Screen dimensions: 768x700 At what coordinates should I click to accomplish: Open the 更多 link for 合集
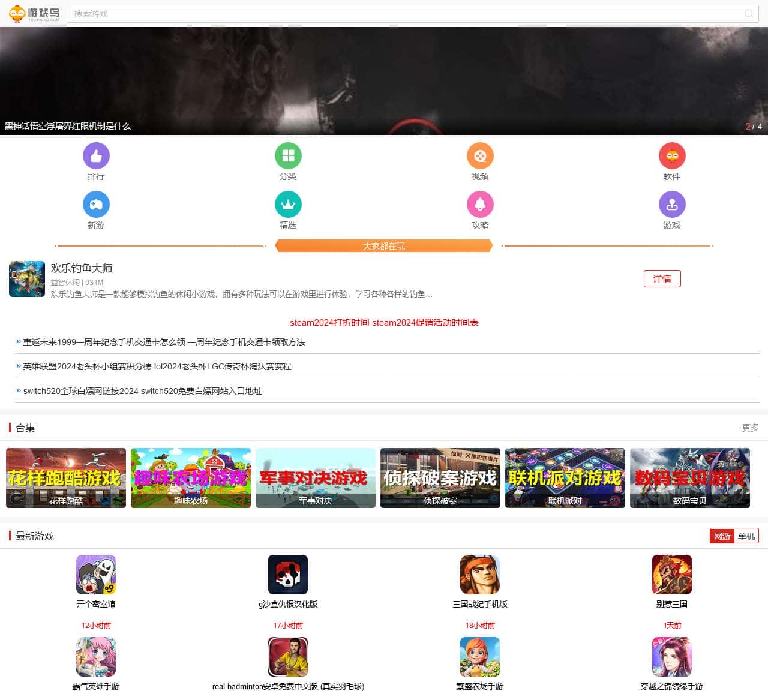pos(751,428)
